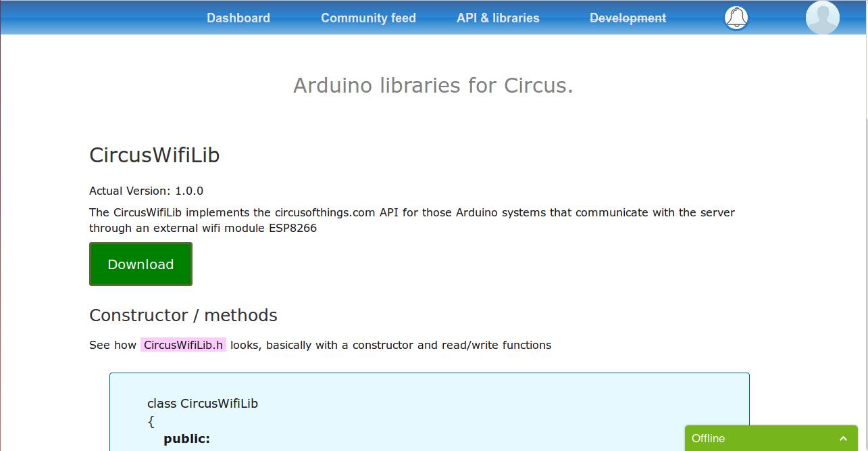Screen dimensions: 868x451
Task: Click the public: keyword in code
Action: pyautogui.click(x=187, y=440)
